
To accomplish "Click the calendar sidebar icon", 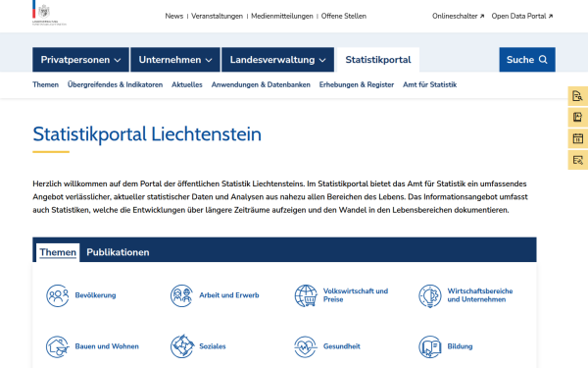I will pyautogui.click(x=578, y=138).
